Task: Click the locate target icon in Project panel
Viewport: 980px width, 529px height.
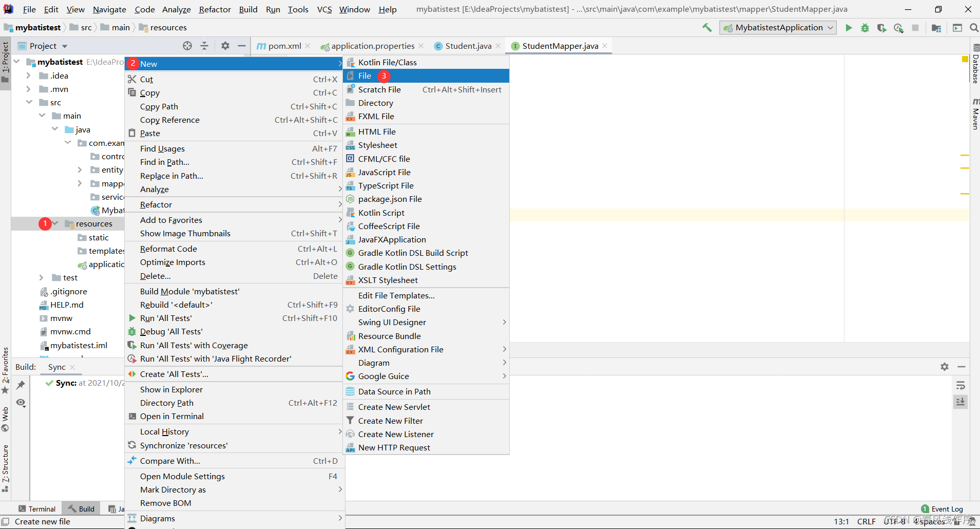Action: [x=187, y=46]
